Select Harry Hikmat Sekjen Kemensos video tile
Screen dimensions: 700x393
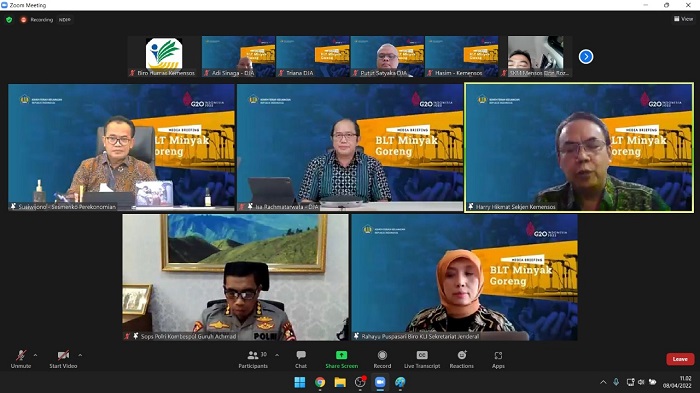tap(579, 147)
